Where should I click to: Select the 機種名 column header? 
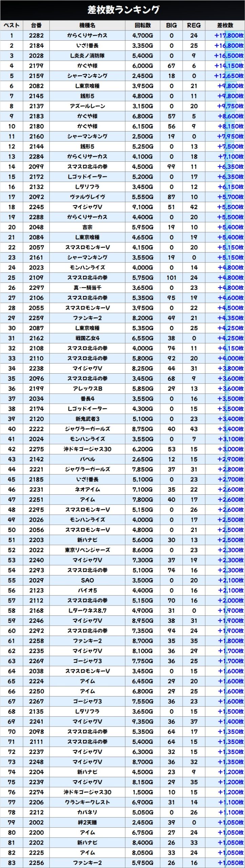coord(87,25)
